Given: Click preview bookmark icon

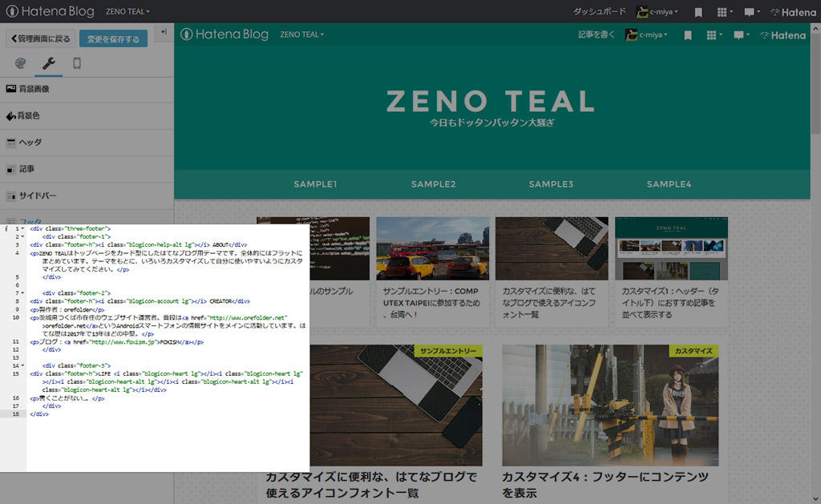Looking at the screenshot, I should click(687, 35).
